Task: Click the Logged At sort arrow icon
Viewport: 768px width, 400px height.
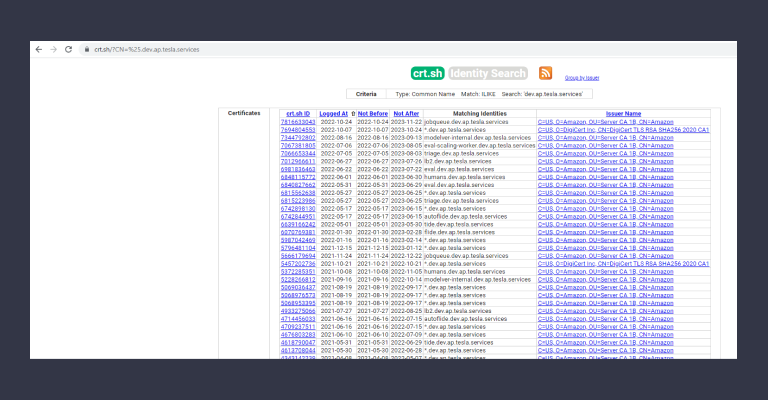Action: coord(353,114)
